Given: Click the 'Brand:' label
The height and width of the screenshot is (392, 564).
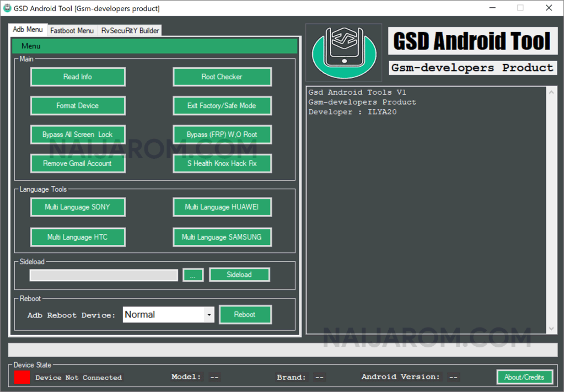Looking at the screenshot, I should [291, 377].
